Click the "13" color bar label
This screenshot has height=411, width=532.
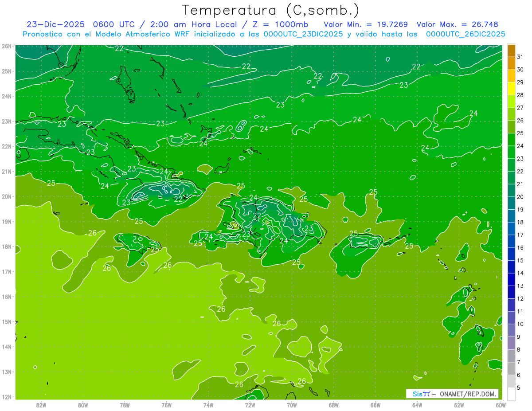point(520,286)
